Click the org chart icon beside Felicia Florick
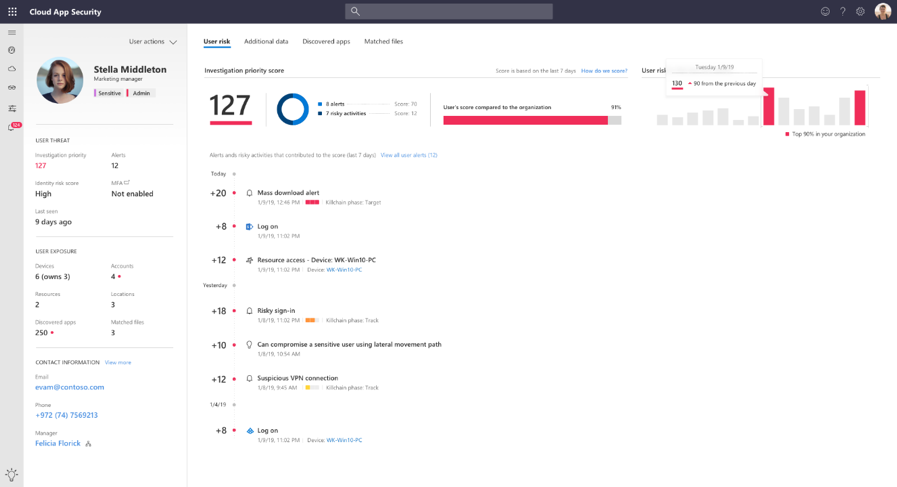Viewport: 897px width, 487px height. [x=88, y=444]
